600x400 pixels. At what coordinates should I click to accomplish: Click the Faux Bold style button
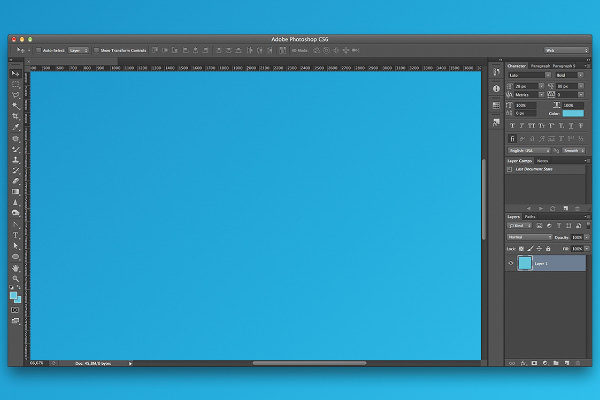pos(512,125)
